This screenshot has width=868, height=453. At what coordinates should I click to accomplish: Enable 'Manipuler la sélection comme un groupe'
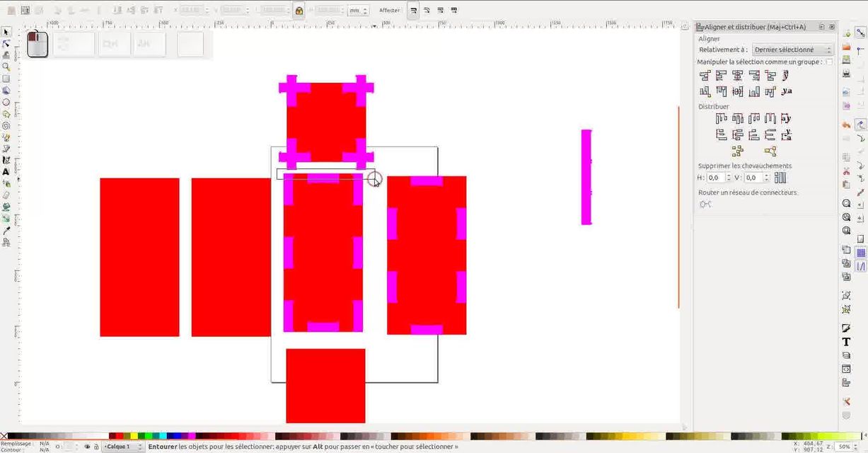pyautogui.click(x=829, y=62)
